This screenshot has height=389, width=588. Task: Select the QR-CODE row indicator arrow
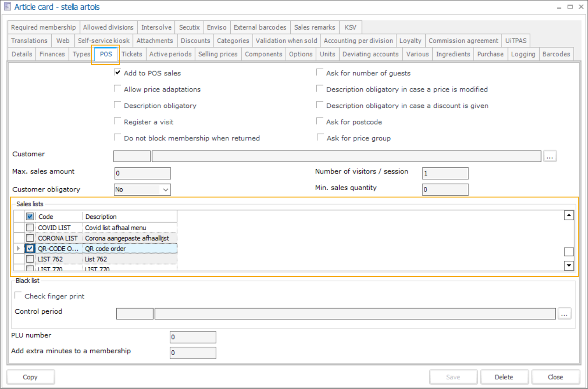point(19,249)
